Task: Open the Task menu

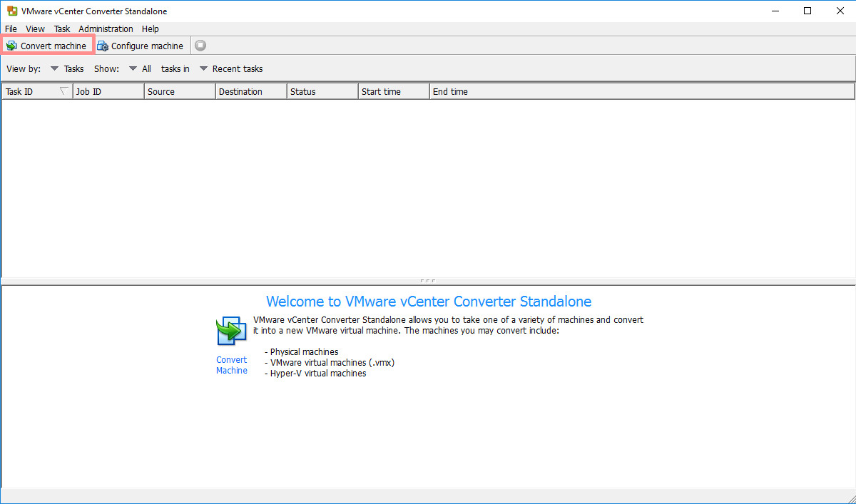Action: (62, 29)
